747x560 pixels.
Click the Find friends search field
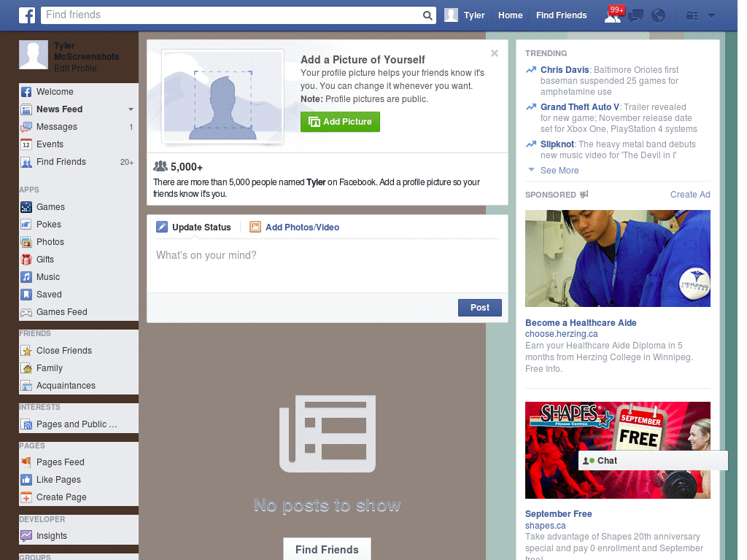(x=231, y=15)
